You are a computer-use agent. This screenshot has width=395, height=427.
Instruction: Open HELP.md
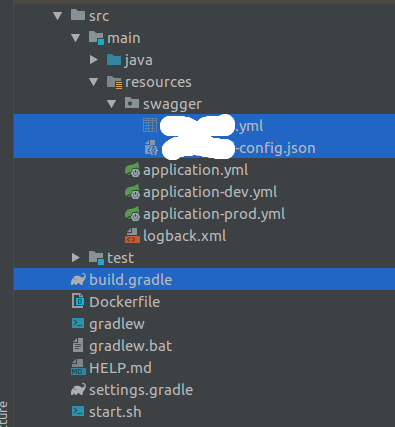click(x=120, y=368)
